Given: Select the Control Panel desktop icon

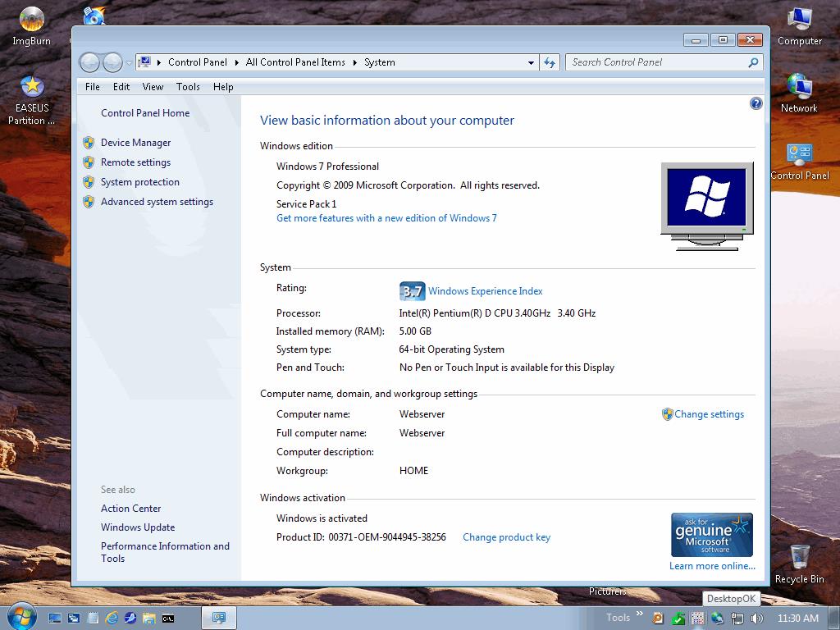Looking at the screenshot, I should [799, 162].
